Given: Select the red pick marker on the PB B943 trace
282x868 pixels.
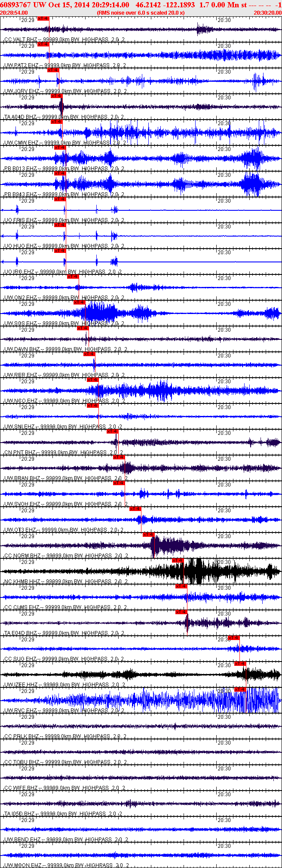Looking at the screenshot, I should pyautogui.click(x=60, y=173).
